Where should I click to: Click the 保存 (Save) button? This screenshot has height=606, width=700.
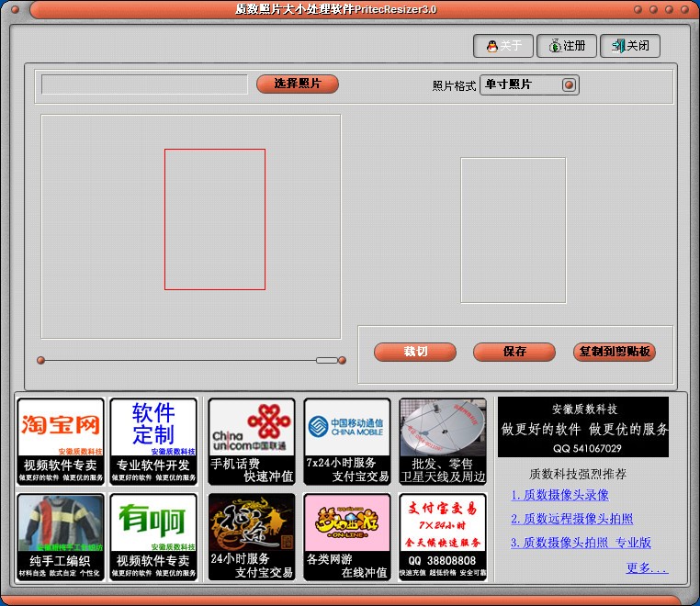514,352
